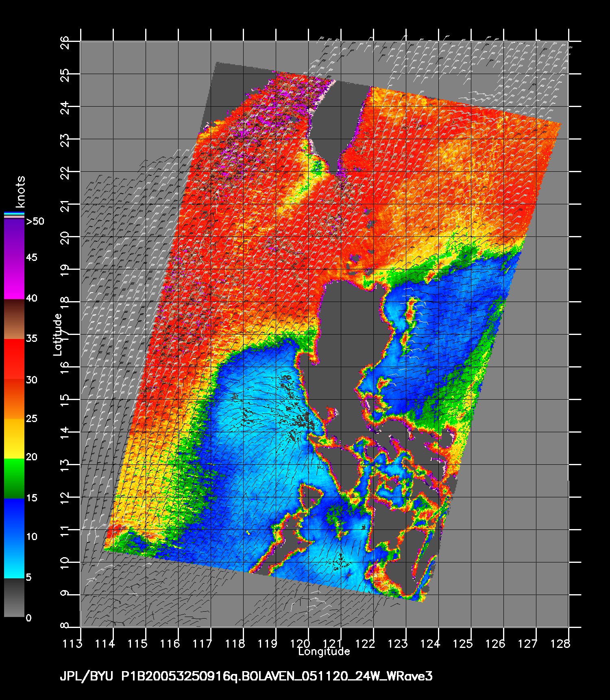Click the '35' value on the color scale
The height and width of the screenshot is (700, 610).
click(32, 339)
